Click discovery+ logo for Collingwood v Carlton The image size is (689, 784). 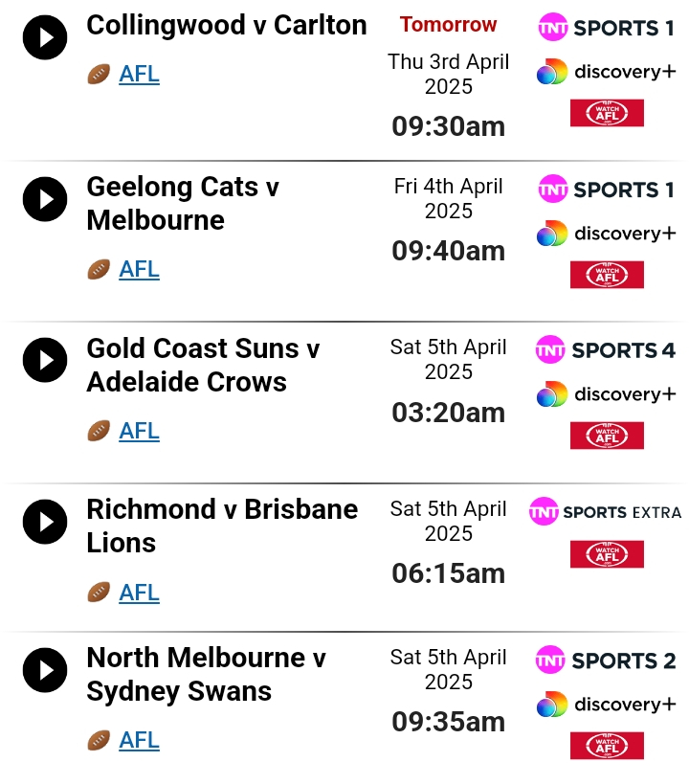(x=606, y=72)
